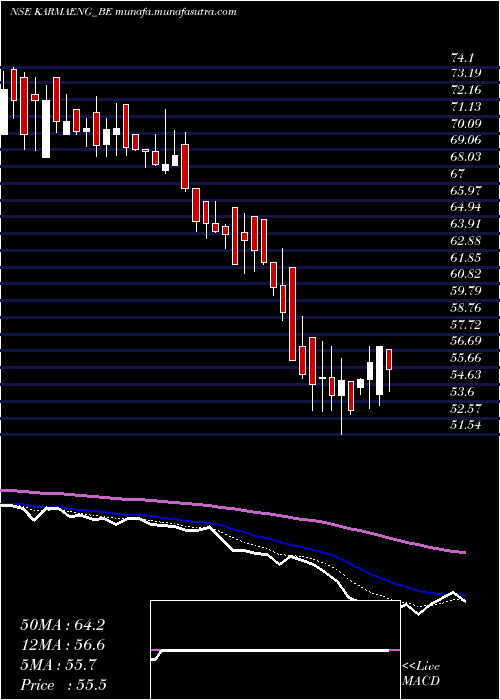
Task: Click the Price : 55.5 readout
Action: [63, 685]
